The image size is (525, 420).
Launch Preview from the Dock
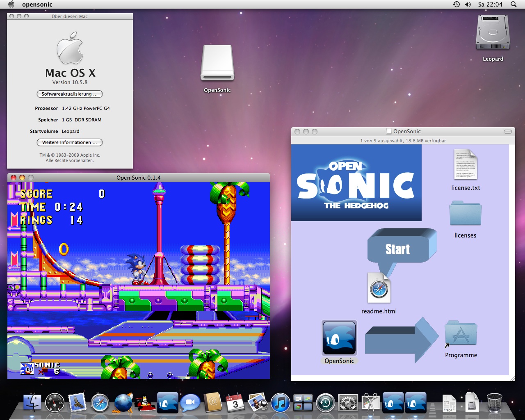258,403
